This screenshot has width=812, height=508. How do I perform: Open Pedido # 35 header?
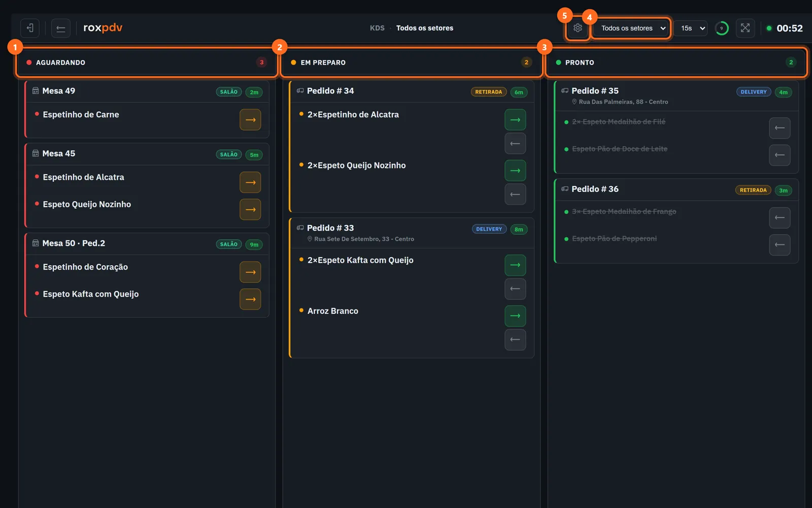(x=676, y=96)
